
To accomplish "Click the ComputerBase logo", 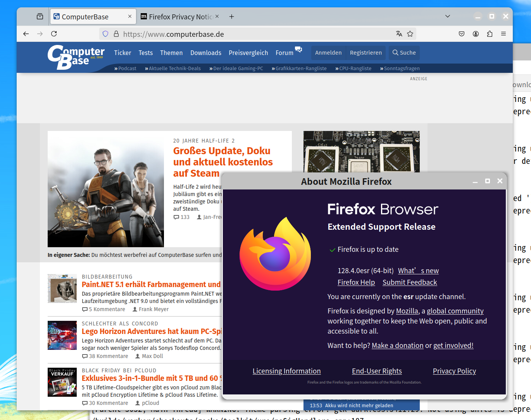I will [76, 57].
